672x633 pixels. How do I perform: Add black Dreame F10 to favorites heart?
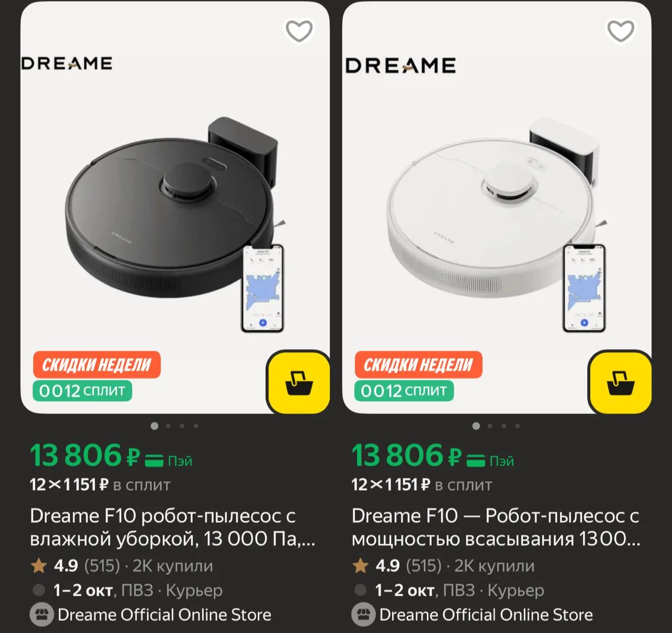click(x=299, y=31)
